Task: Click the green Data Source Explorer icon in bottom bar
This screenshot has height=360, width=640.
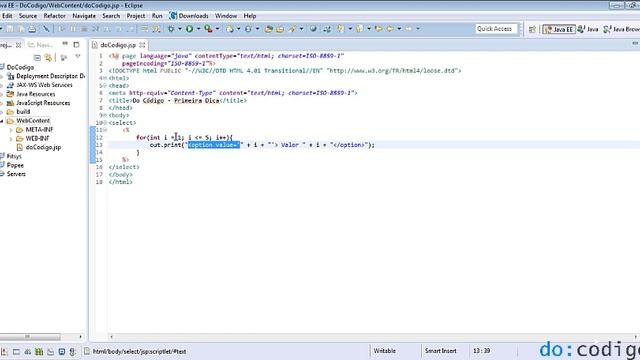Action: (39, 351)
